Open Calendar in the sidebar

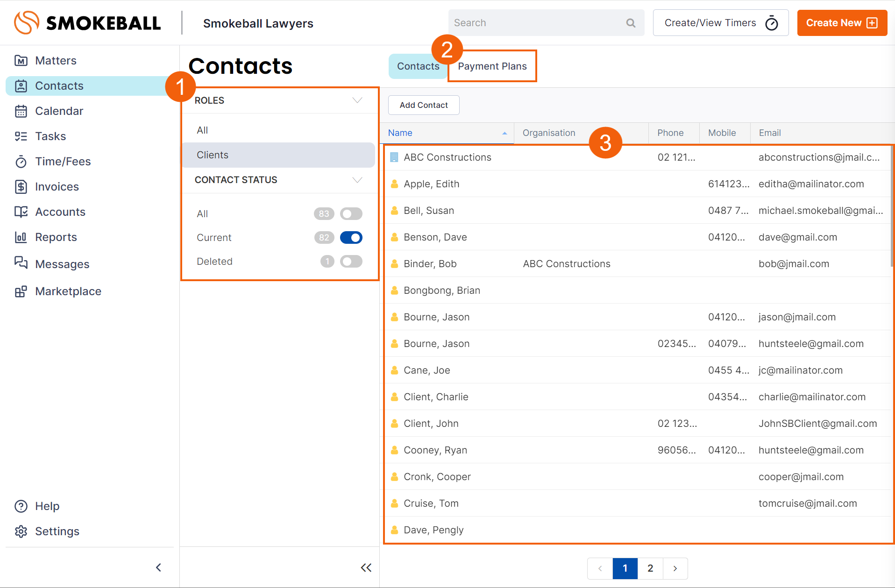[59, 111]
